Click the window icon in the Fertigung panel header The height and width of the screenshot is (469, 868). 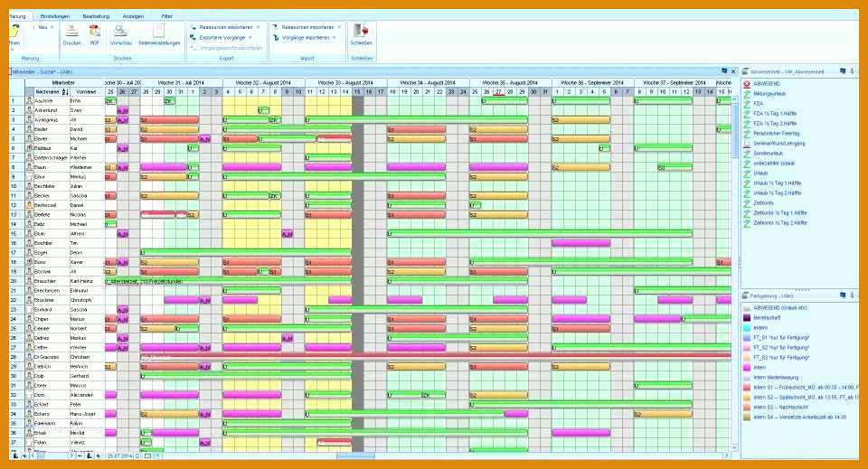(x=843, y=295)
